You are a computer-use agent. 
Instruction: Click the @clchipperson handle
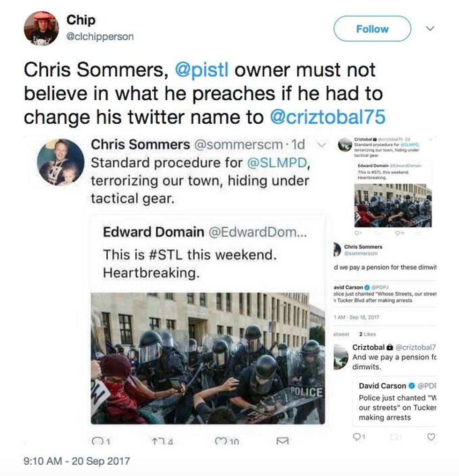tap(100, 37)
